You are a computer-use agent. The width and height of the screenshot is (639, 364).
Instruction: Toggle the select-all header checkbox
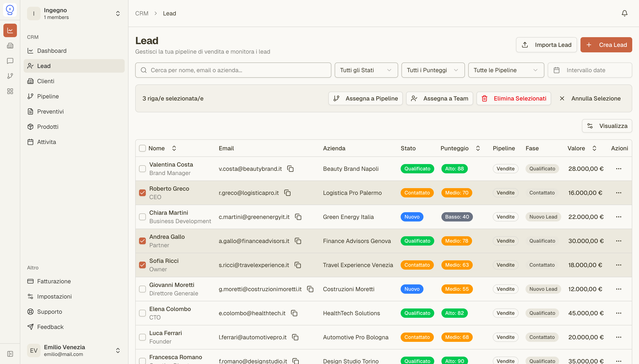click(142, 148)
